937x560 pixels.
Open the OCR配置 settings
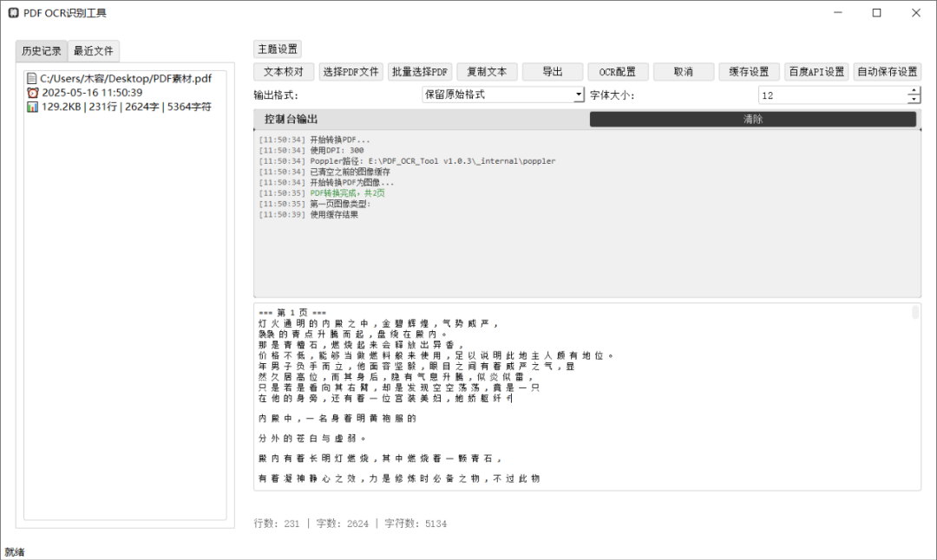pyautogui.click(x=618, y=72)
